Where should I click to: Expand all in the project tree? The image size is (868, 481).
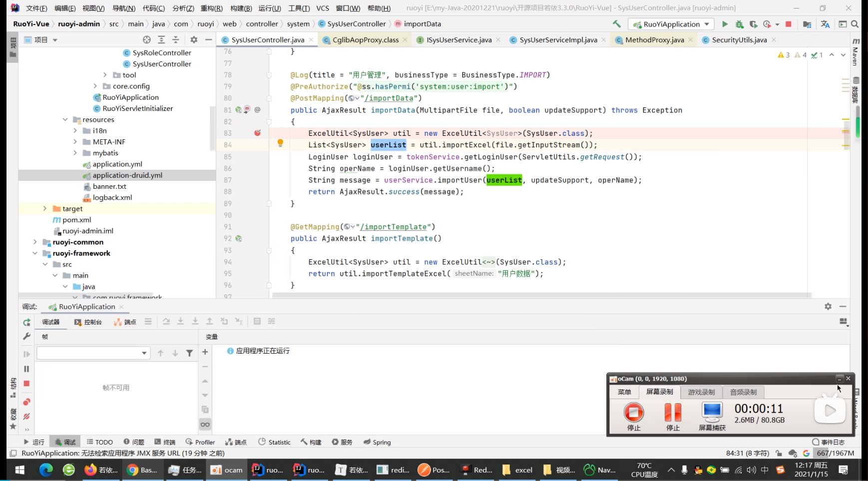point(161,40)
